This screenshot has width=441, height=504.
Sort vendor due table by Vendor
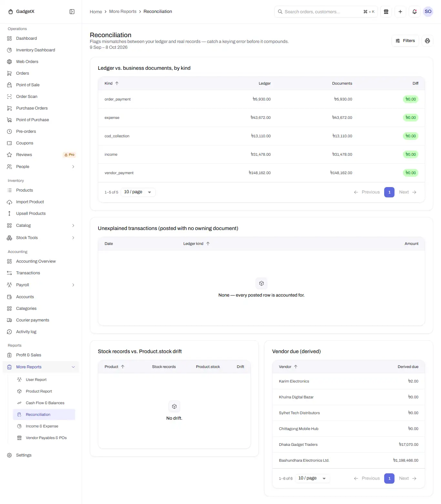coord(288,367)
